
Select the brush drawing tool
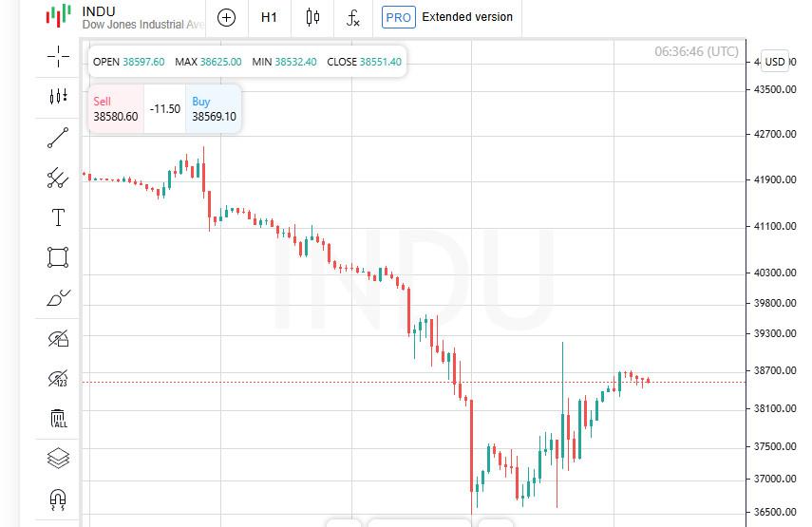58,297
